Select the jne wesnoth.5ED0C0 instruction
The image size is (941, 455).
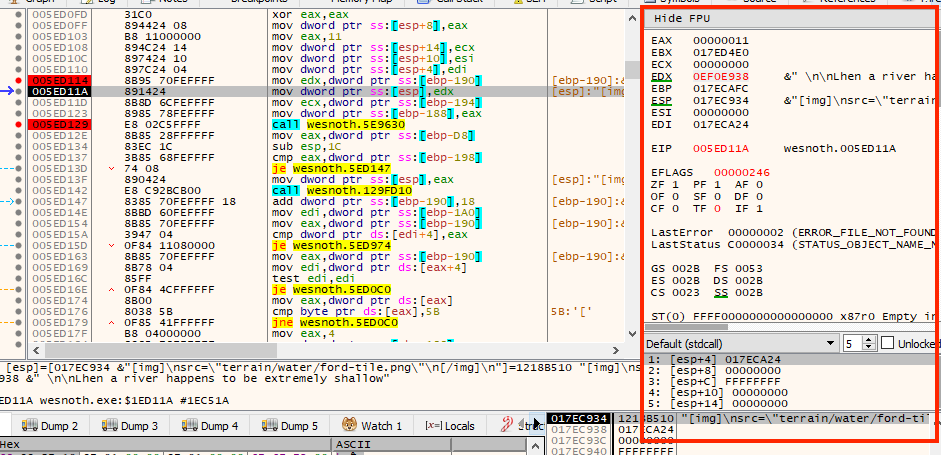334,323
